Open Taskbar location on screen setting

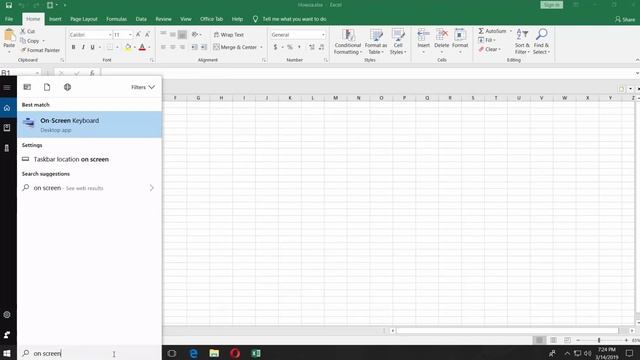pyautogui.click(x=89, y=159)
